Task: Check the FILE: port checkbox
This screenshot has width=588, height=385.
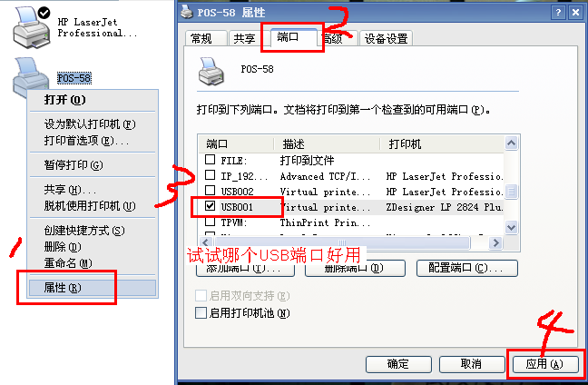Action: tap(210, 160)
